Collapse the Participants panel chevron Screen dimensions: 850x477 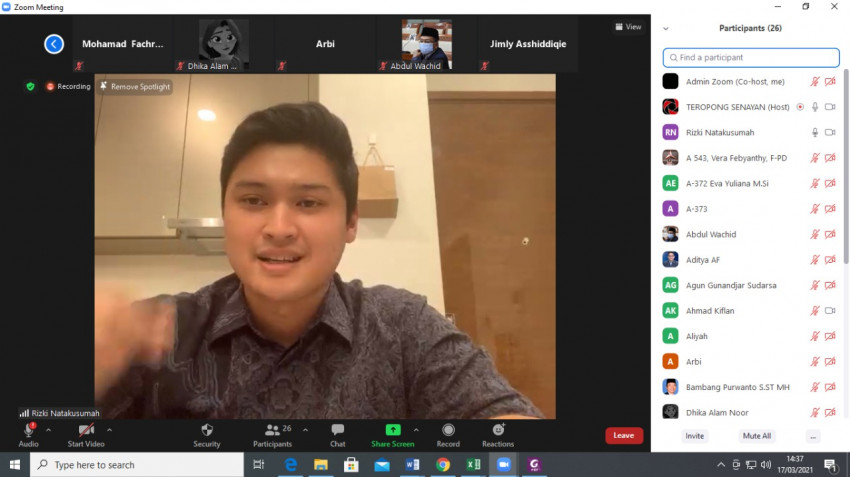click(x=666, y=29)
